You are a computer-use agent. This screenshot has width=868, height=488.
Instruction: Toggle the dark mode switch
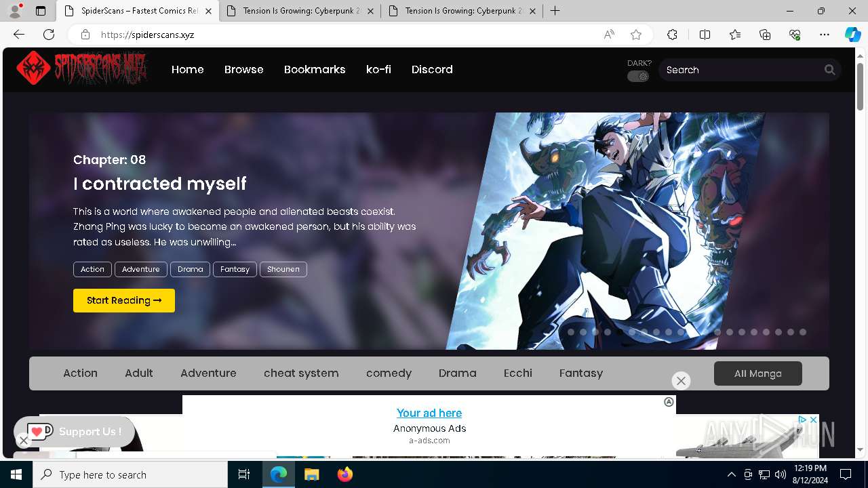click(x=638, y=77)
